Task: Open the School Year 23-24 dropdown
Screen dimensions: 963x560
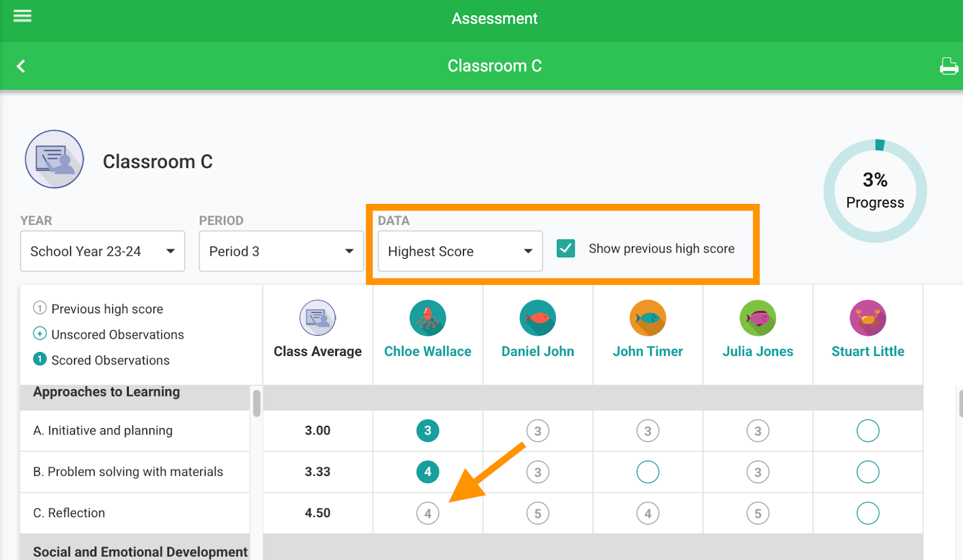Action: (103, 251)
